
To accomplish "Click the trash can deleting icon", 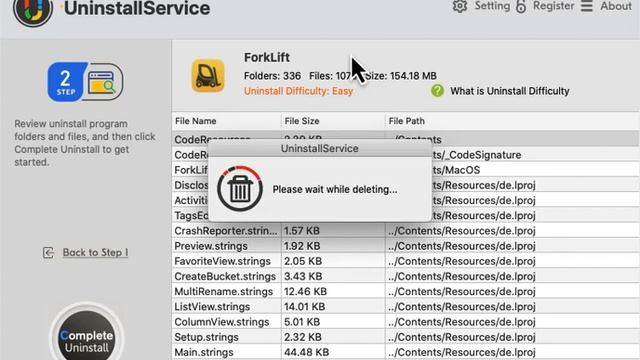I will pos(240,189).
